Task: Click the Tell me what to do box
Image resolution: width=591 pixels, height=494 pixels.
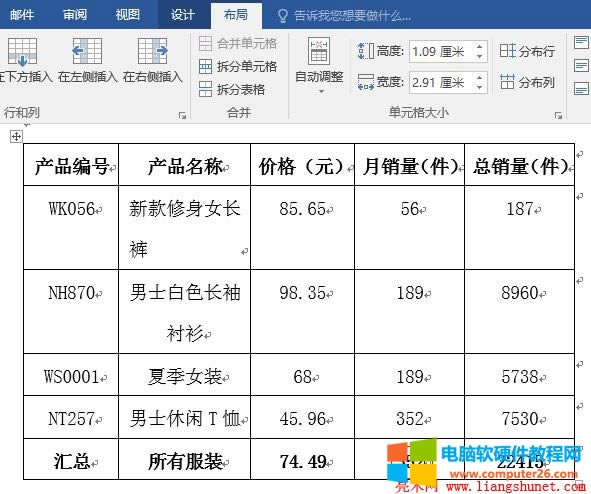Action: coord(344,16)
